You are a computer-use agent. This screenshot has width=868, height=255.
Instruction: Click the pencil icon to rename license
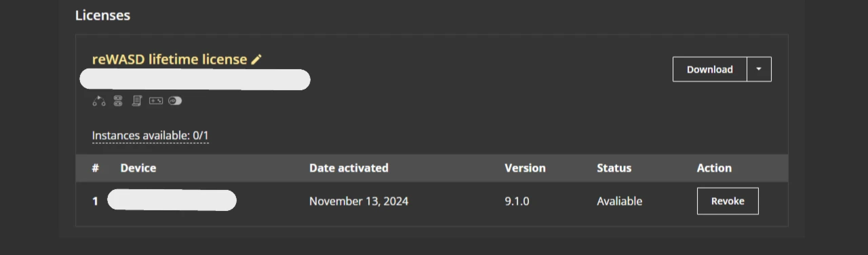[x=256, y=60]
